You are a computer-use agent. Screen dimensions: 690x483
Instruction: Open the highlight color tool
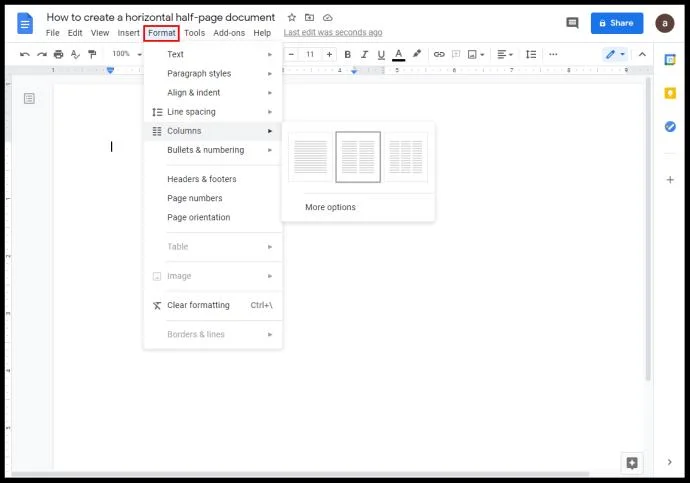pos(417,54)
